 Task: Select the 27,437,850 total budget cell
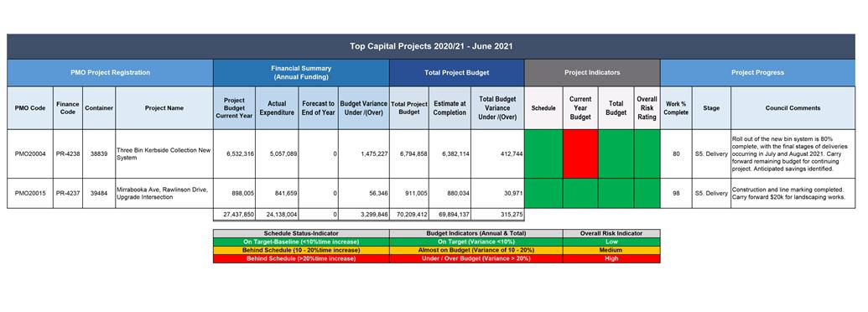click(234, 214)
